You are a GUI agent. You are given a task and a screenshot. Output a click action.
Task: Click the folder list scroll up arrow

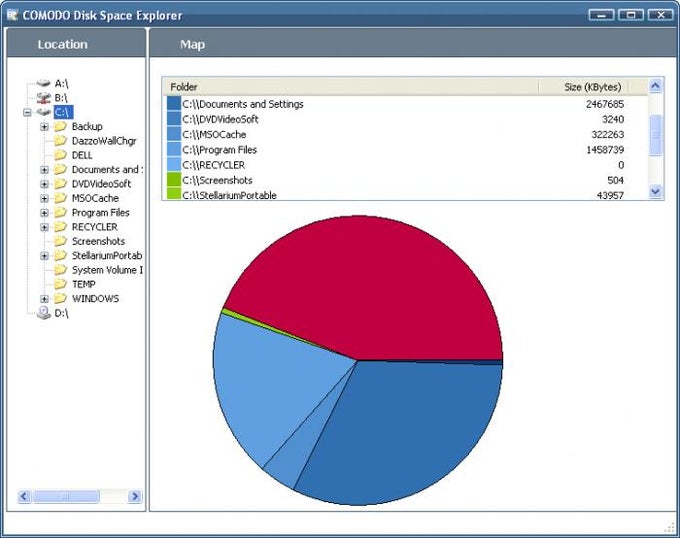tap(655, 86)
